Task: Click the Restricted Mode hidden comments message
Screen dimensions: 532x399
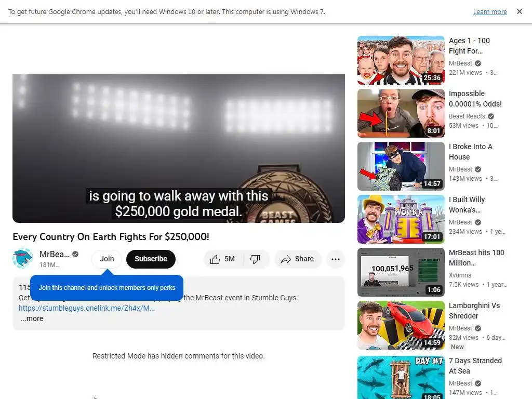Action: coord(179,356)
